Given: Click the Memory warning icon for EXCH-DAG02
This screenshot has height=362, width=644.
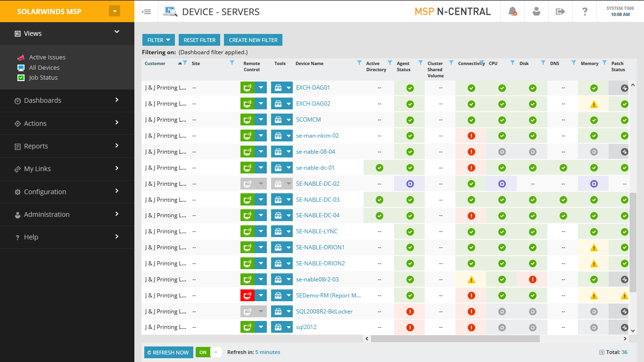Looking at the screenshot, I should tap(594, 104).
